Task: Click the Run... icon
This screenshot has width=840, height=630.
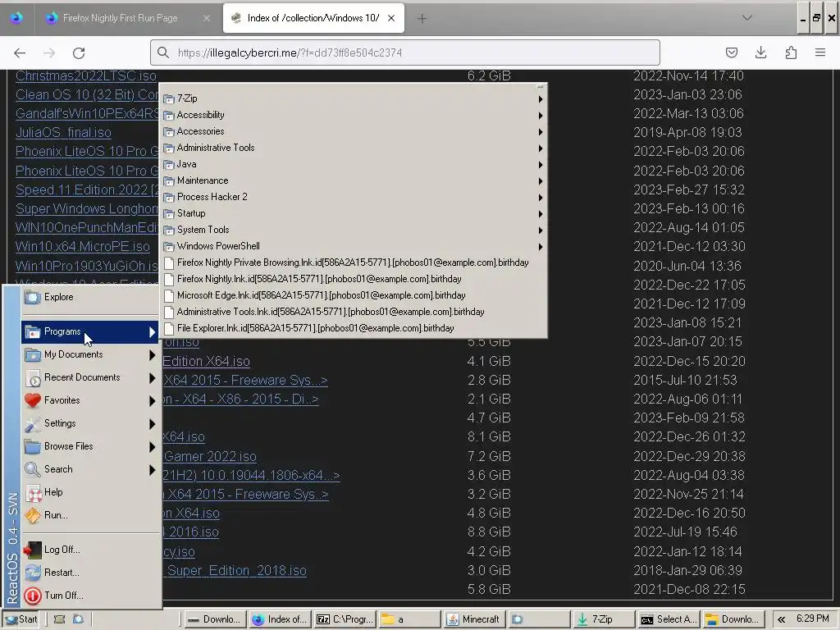Action: (33, 515)
